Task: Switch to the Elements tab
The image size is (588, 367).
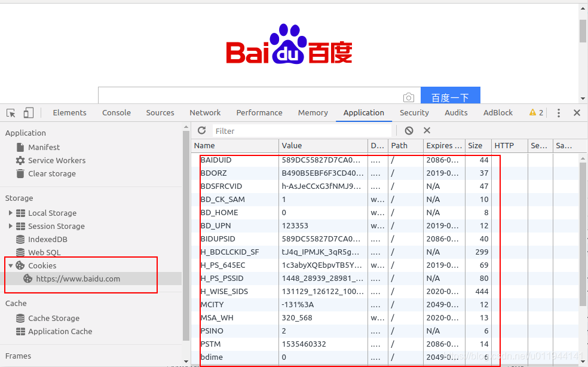Action: 69,112
